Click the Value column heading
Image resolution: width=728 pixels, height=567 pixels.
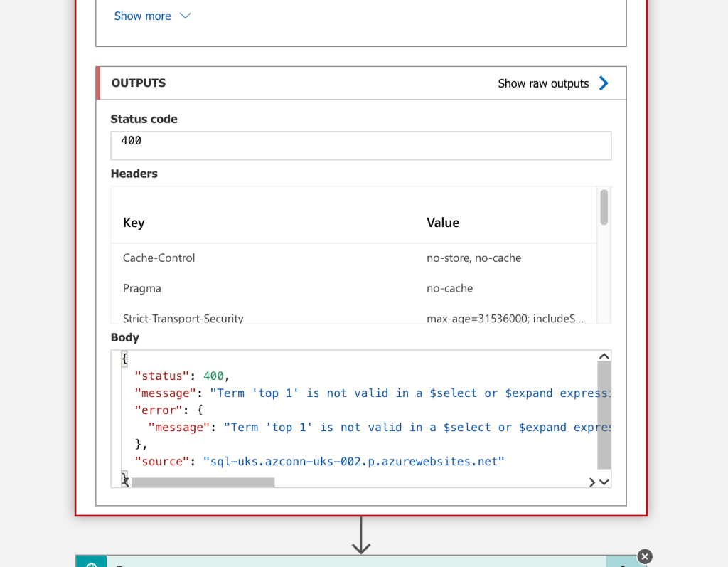[442, 223]
